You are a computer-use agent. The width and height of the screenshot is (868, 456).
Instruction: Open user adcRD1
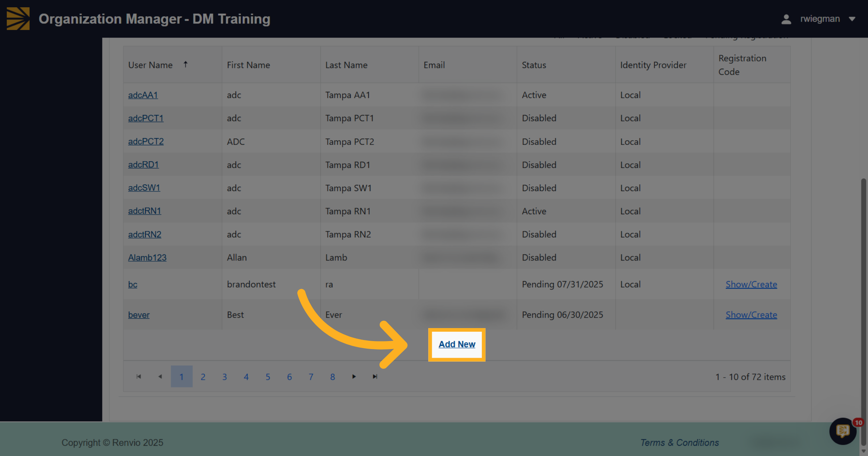(143, 164)
